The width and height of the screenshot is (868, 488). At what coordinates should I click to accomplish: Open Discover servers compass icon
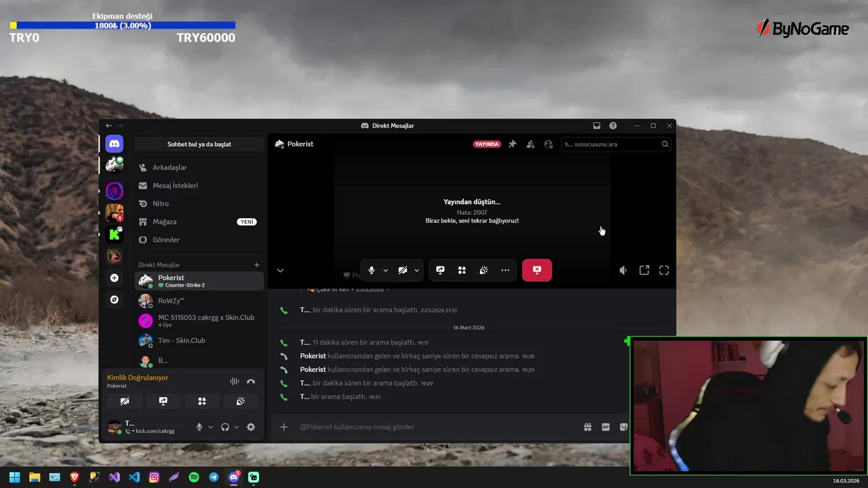click(x=115, y=299)
